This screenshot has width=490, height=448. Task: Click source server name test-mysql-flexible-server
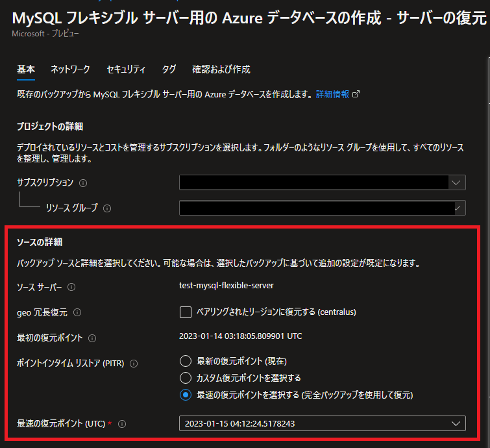[x=227, y=286]
